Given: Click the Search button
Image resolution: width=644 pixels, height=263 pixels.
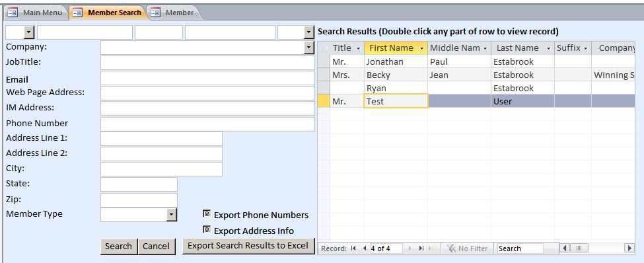Looking at the screenshot, I should pos(119,246).
